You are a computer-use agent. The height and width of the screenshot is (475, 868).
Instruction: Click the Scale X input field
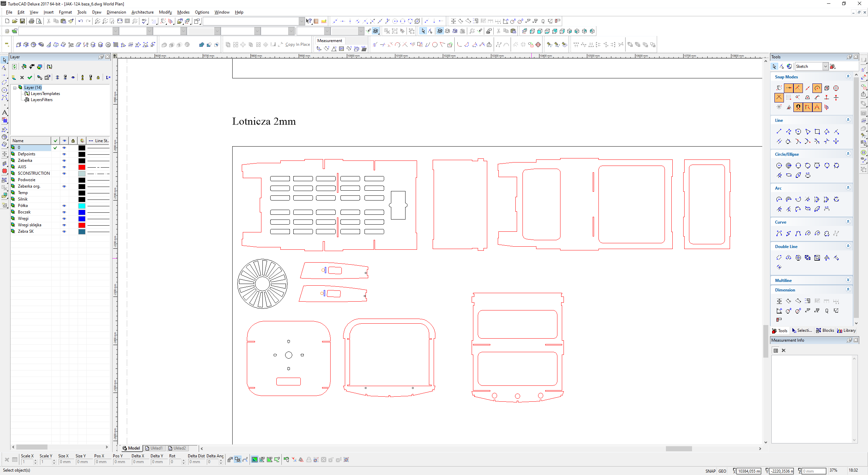coord(27,462)
